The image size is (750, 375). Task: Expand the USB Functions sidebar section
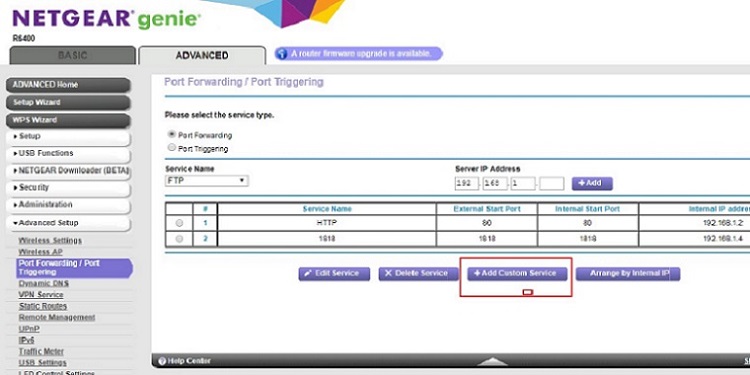coord(68,154)
